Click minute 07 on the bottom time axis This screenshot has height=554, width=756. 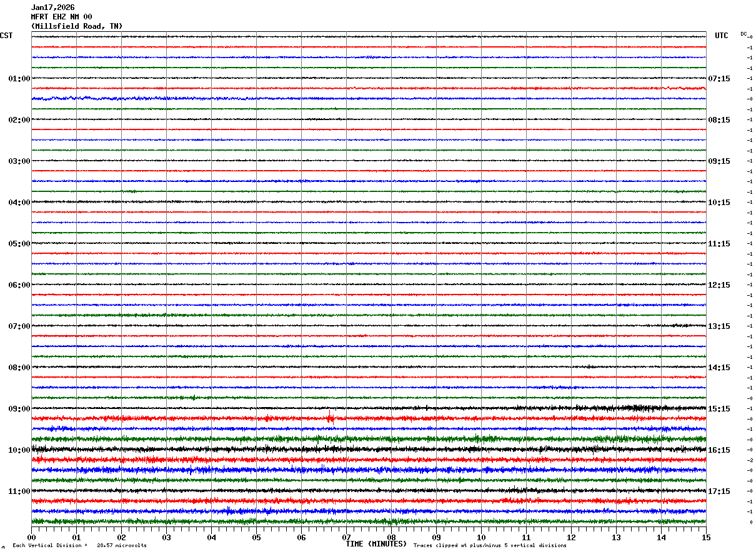347,537
